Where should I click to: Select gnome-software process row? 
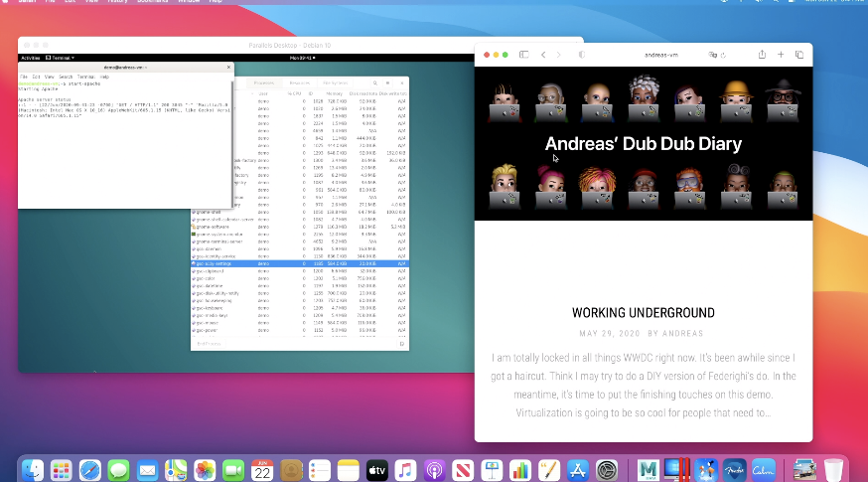(300, 227)
